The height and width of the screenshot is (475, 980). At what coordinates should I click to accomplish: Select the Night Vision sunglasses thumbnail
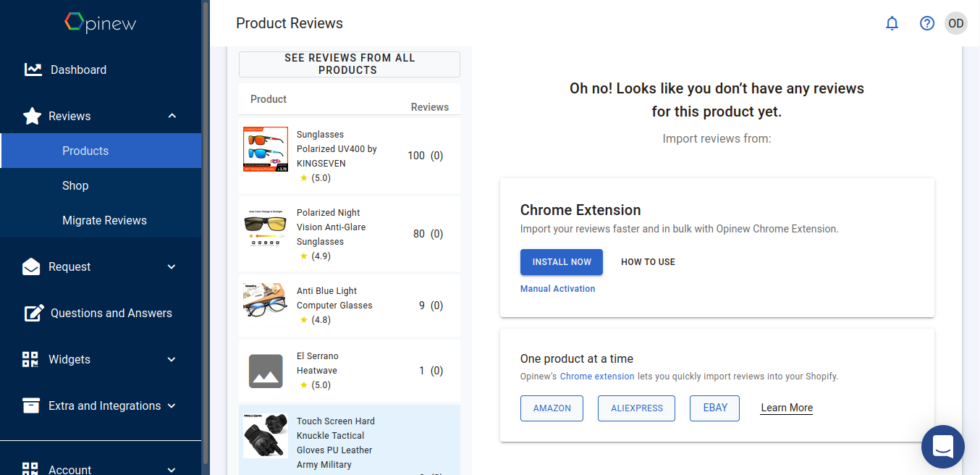point(266,227)
